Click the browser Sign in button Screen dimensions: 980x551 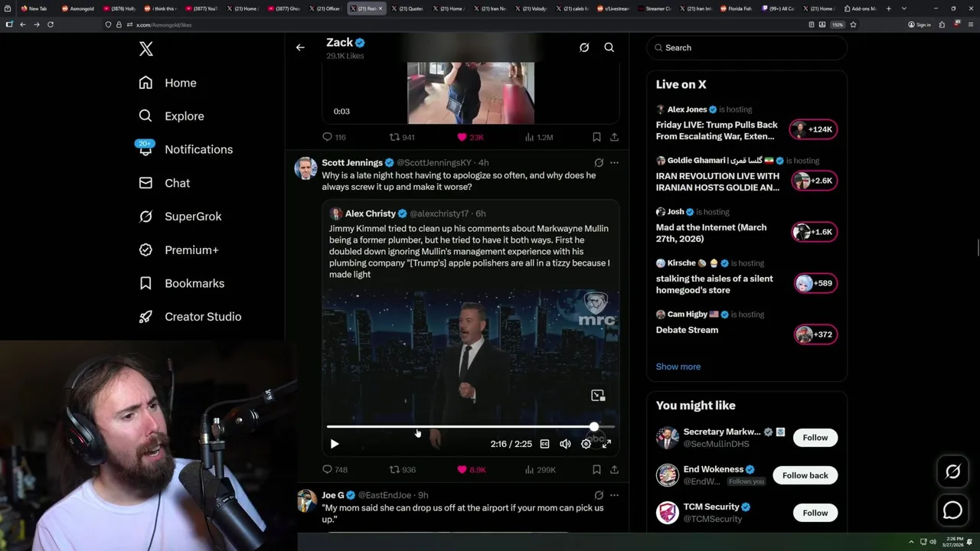(x=920, y=24)
